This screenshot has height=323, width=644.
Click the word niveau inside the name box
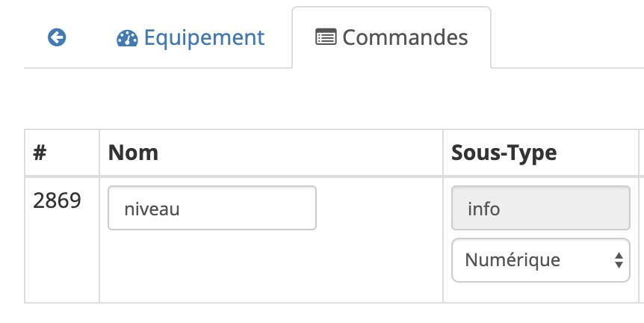pos(152,209)
